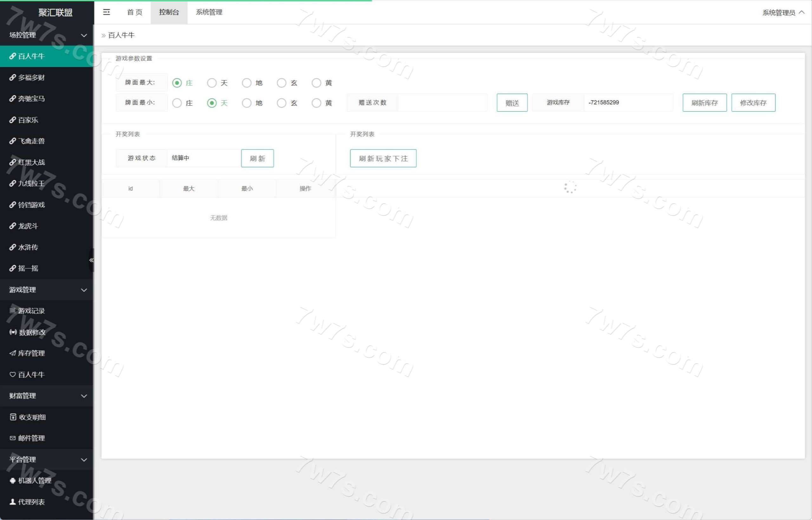Select 天 radio for 牌面最大
This screenshot has width=812, height=520.
(x=212, y=83)
